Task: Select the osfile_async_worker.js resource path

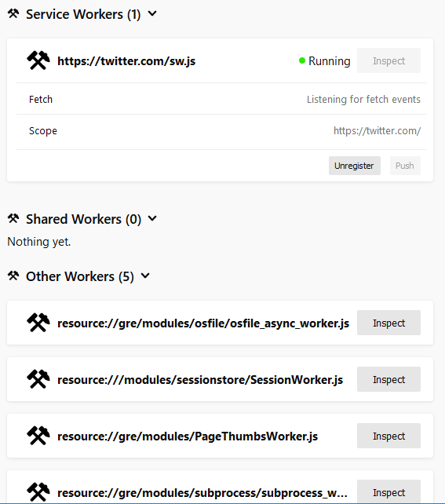Action: (x=203, y=323)
